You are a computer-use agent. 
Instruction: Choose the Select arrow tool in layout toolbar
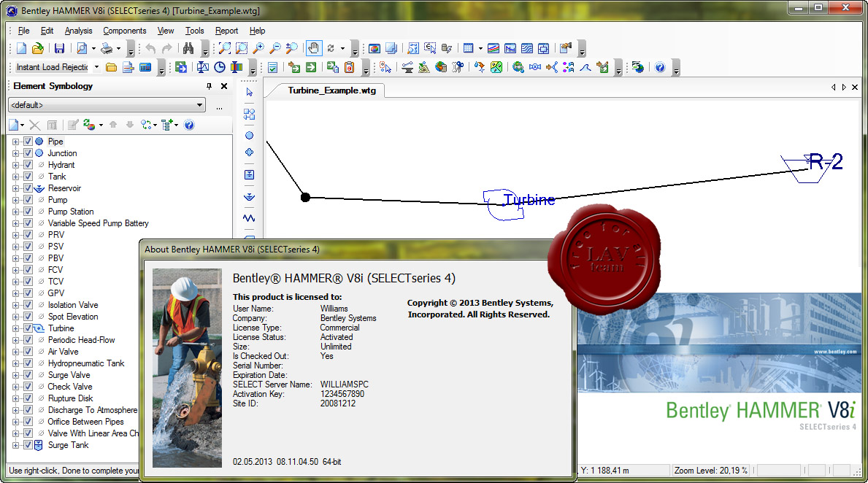249,93
